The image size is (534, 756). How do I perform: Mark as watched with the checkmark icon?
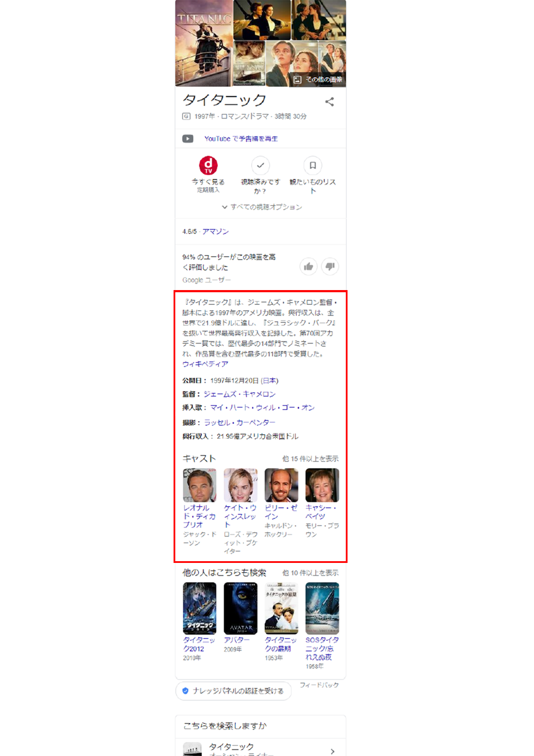click(261, 166)
